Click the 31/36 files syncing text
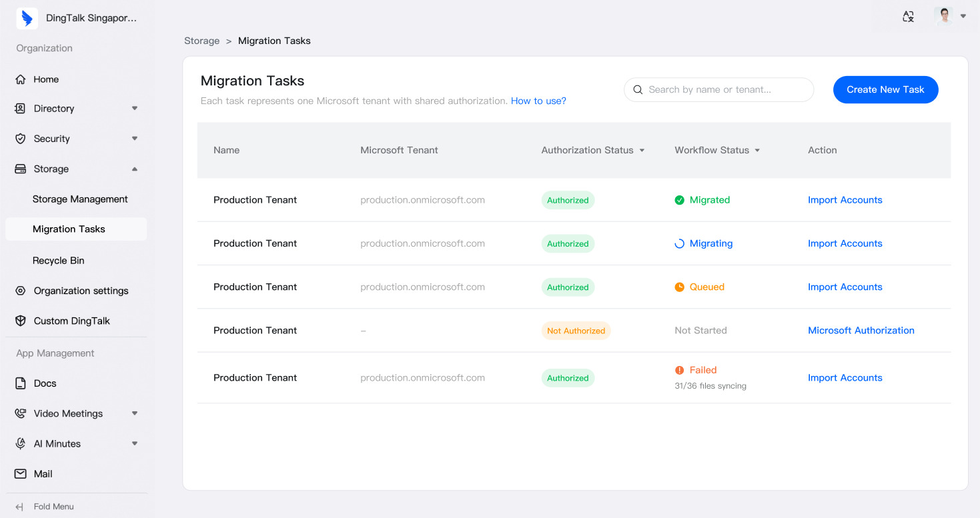This screenshot has height=518, width=980. tap(710, 386)
